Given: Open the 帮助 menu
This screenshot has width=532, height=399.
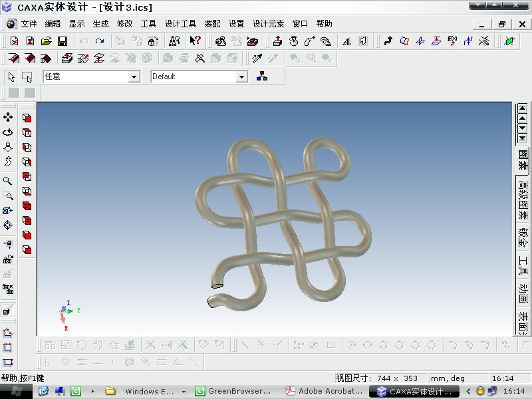Looking at the screenshot, I should [x=324, y=24].
